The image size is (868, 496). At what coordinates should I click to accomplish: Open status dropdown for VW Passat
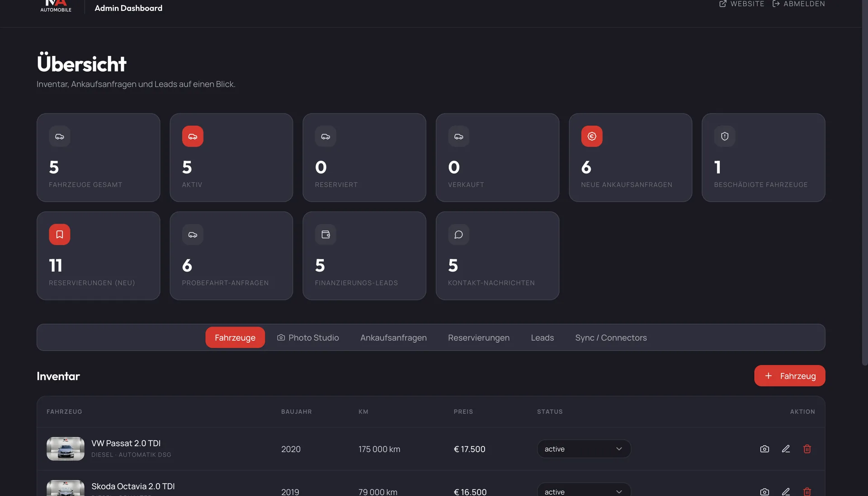(584, 449)
